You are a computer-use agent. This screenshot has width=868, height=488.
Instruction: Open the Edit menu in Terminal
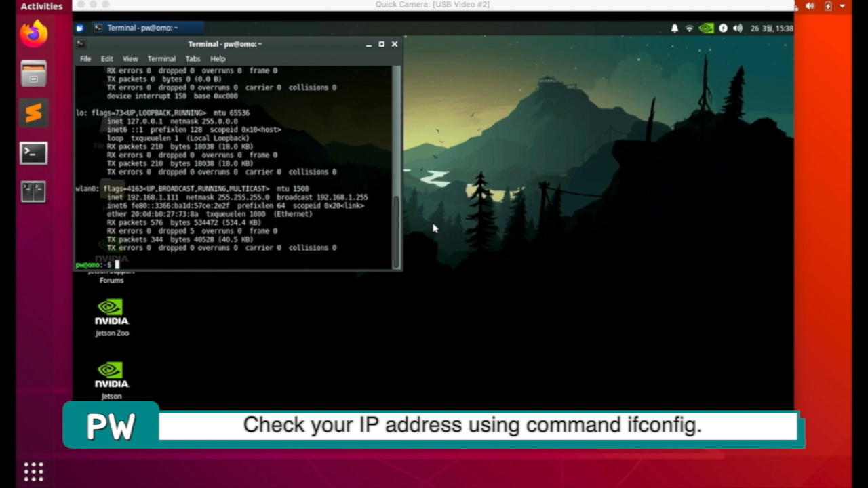pyautogui.click(x=107, y=59)
